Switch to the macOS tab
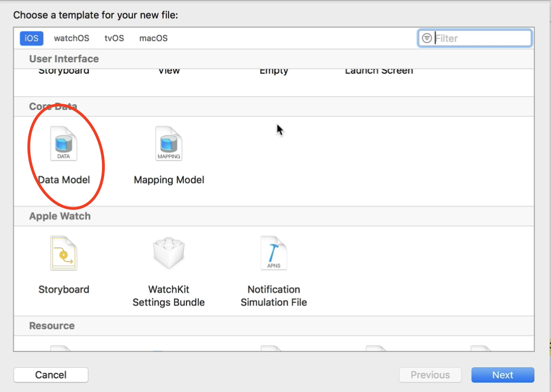 tap(153, 38)
